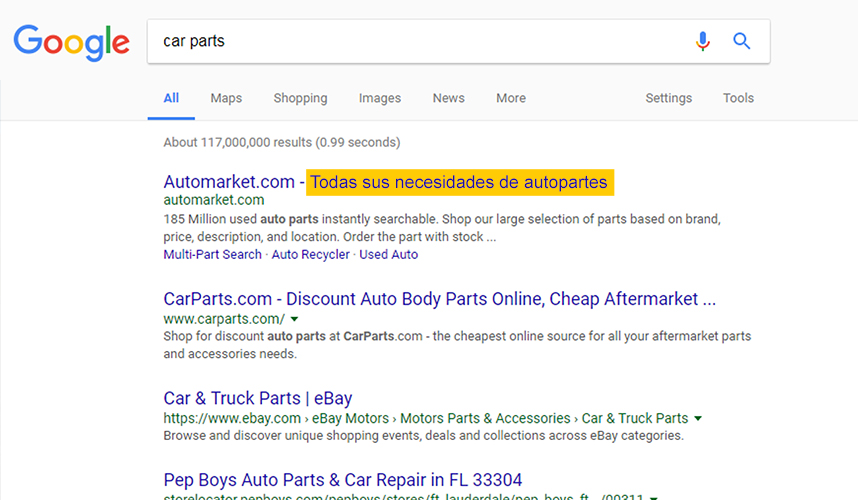Click the www.carparts.com/ URL text
This screenshot has height=500, width=858.
pyautogui.click(x=224, y=319)
